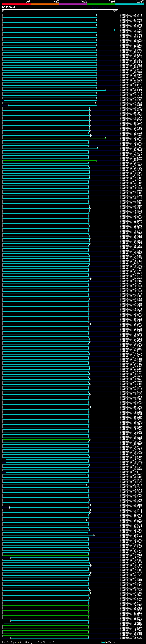The image size is (146, 644).
Task: Click hit label UniRef100_A7PA50
Action: [131, 30]
